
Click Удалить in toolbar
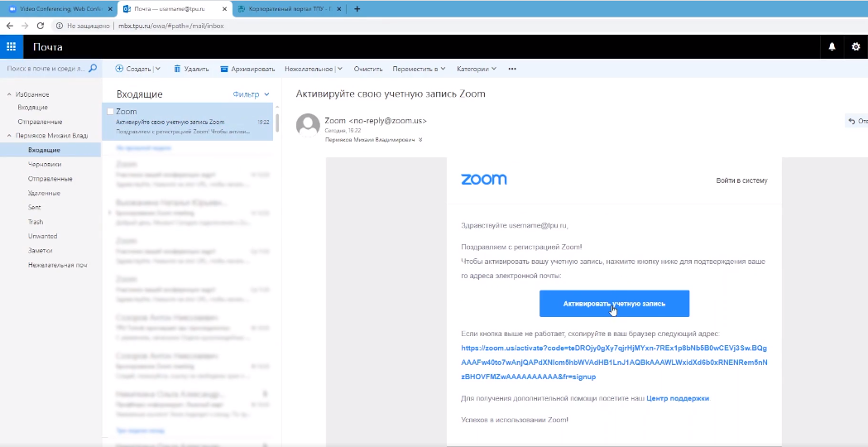point(191,69)
